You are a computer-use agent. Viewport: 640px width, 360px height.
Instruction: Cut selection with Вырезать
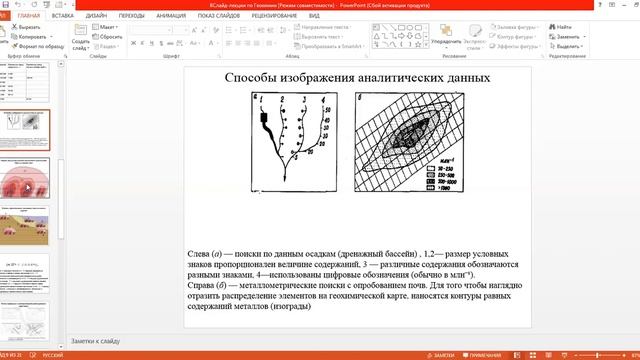(26, 27)
